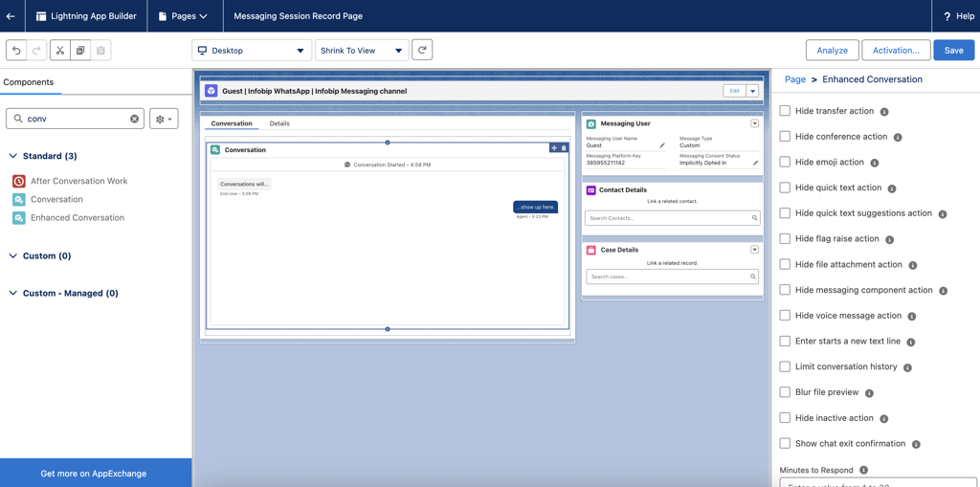This screenshot has width=980, height=487.
Task: Open the component list settings gear dropdown
Action: 164,119
